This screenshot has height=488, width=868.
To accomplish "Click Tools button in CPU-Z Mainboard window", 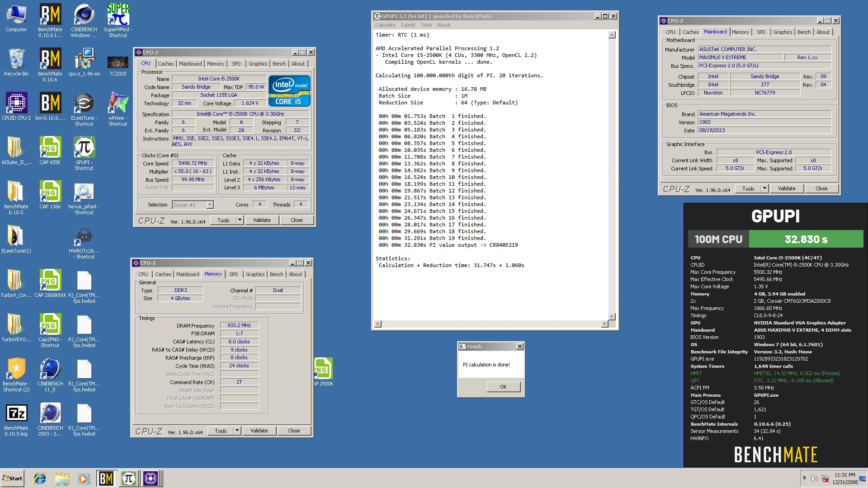I will pyautogui.click(x=748, y=188).
